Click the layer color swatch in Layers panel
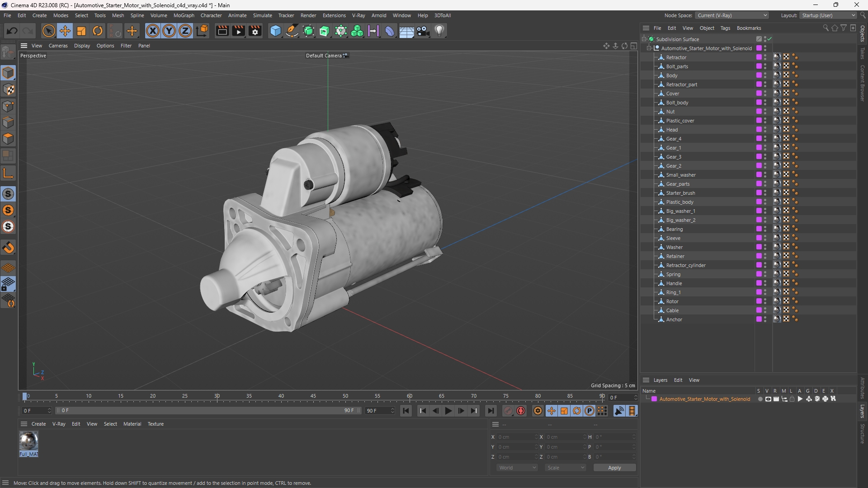The height and width of the screenshot is (488, 868). tap(654, 399)
